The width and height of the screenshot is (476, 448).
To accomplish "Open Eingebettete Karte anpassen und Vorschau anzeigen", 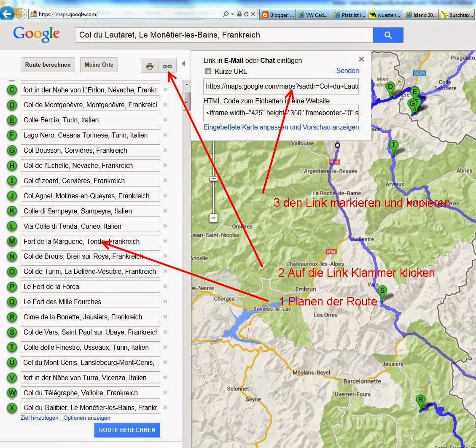I will click(281, 127).
